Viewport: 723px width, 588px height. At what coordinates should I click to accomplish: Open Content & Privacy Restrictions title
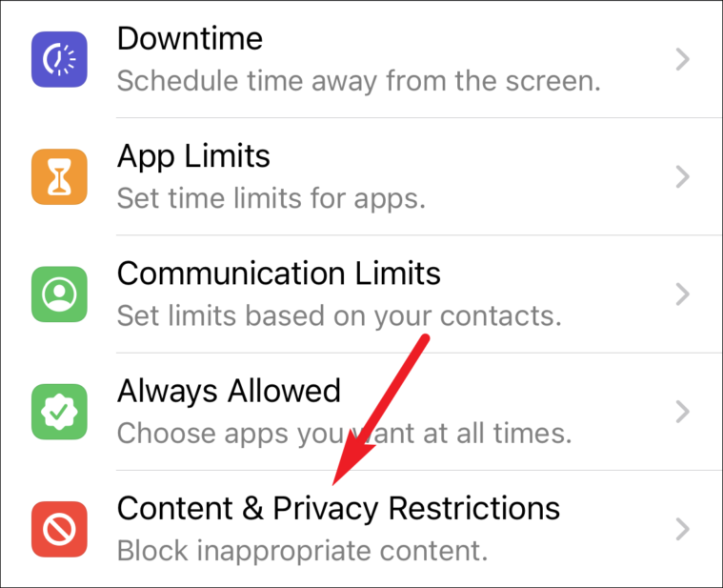[x=339, y=509]
